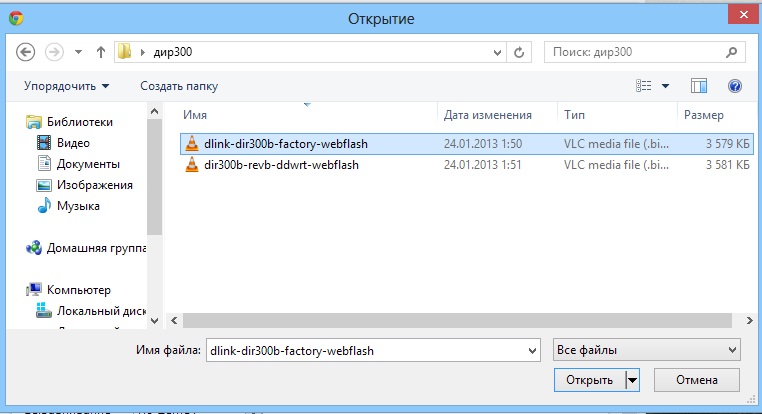
Task: Click VLC cone icon of dir300b-revb-ddwrt-webflash
Action: coord(192,165)
